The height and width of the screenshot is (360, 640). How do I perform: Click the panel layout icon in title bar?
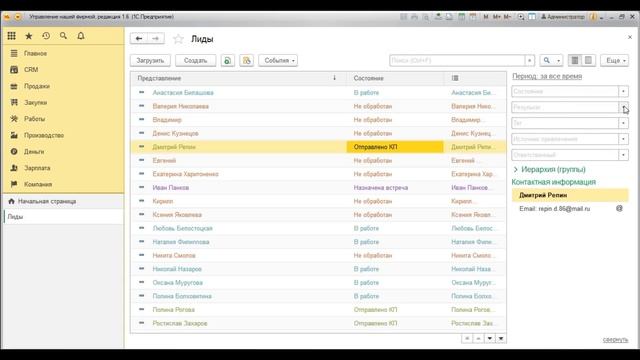(532, 17)
